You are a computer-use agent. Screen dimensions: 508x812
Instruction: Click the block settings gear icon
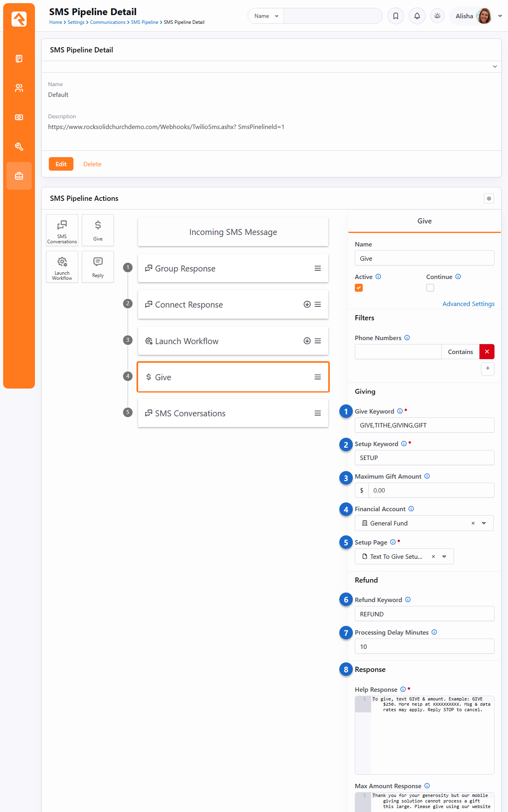coord(489,198)
